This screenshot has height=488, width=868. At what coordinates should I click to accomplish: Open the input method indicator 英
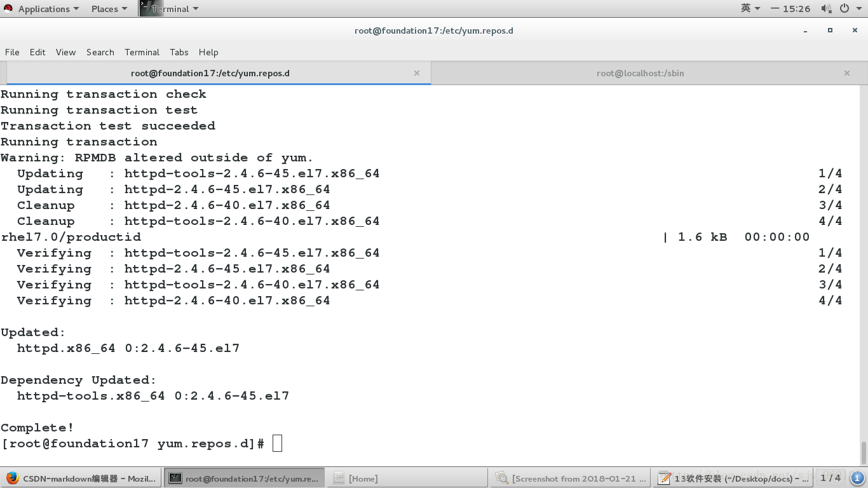click(750, 8)
